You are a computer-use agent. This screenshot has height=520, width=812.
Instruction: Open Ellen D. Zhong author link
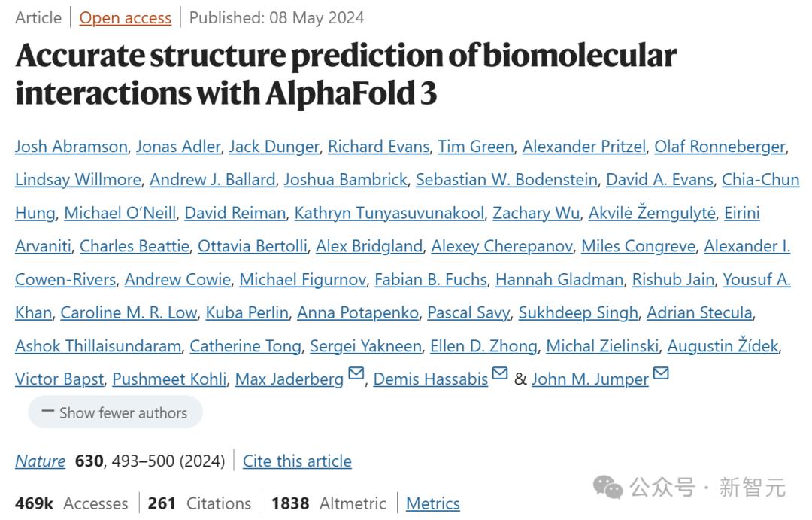[x=483, y=346]
